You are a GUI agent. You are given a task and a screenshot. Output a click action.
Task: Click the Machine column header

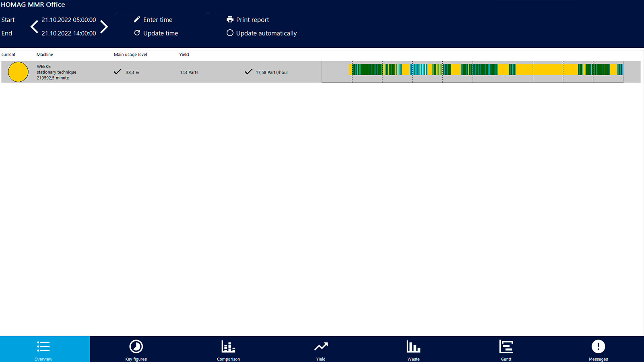coord(45,54)
